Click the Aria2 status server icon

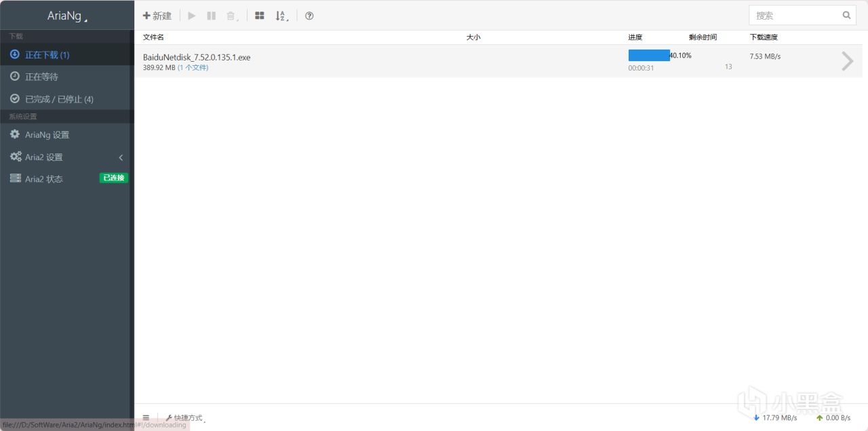pyautogui.click(x=15, y=179)
